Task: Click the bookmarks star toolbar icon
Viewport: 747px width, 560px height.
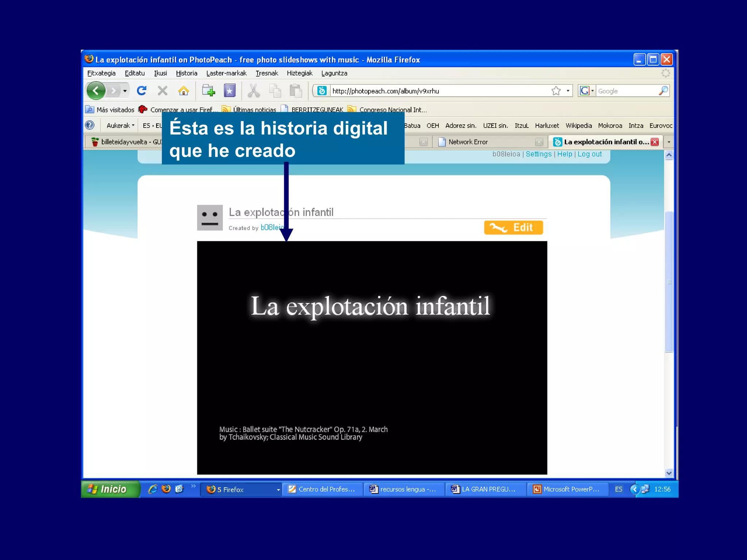Action: coord(229,90)
